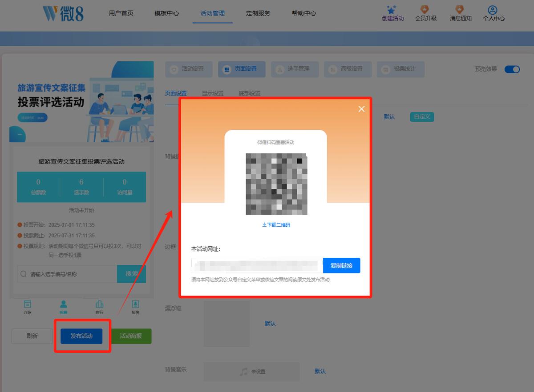The image size is (534, 392).
Task: Click the 搜索 button in preview
Action: coord(131,274)
